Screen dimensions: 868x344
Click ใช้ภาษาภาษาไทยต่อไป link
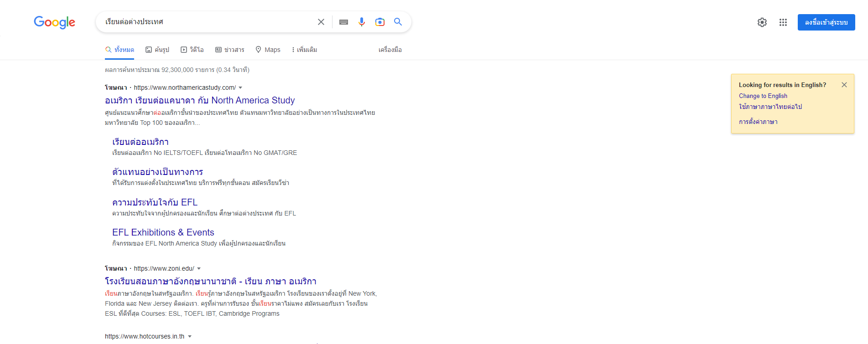(770, 107)
